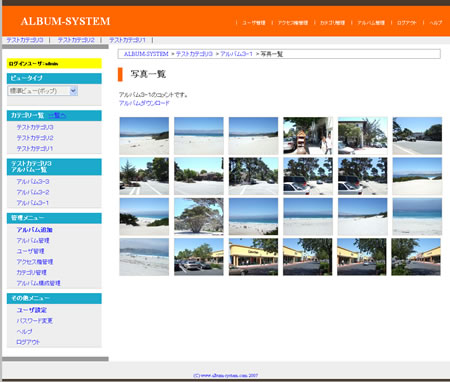Screen dimensions: 450x382
Task: Open テストカテゴリ3 in the sidebar category list
Action: point(35,127)
